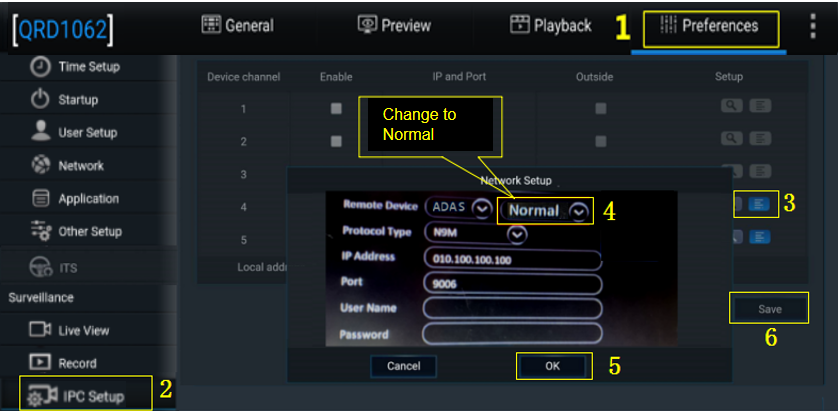Open the three-dot overflow menu
The width and height of the screenshot is (838, 411).
(813, 26)
